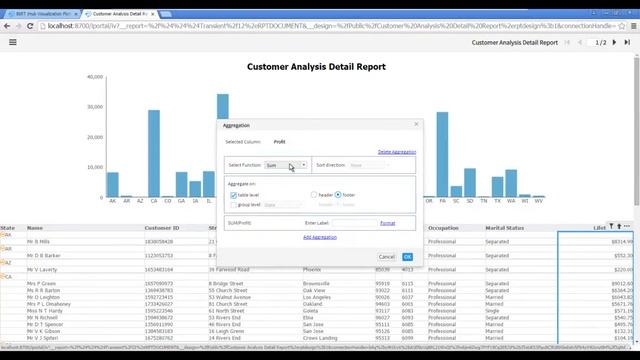Image resolution: width=640 pixels, height=360 pixels.
Task: Confirm the aggregation with the OK button
Action: point(407,257)
